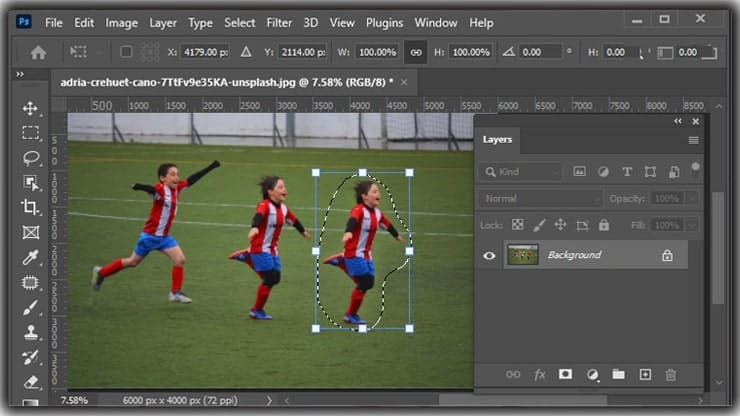740x416 pixels.
Task: Collapse the Layers panel with double arrows
Action: pyautogui.click(x=678, y=121)
